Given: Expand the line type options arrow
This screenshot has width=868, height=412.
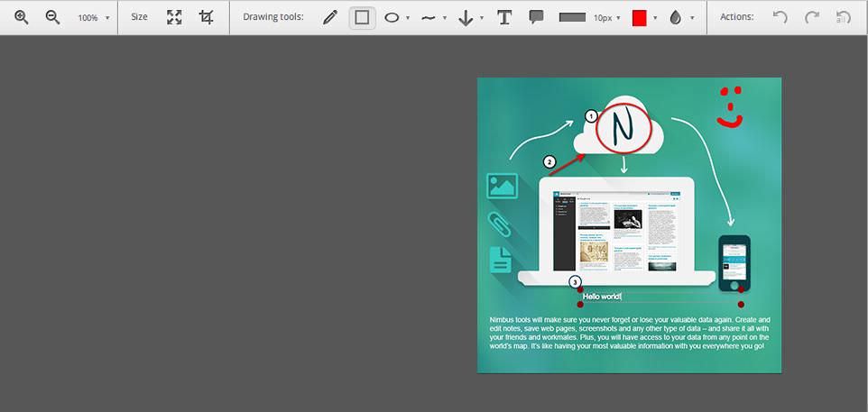Looking at the screenshot, I should 445,18.
